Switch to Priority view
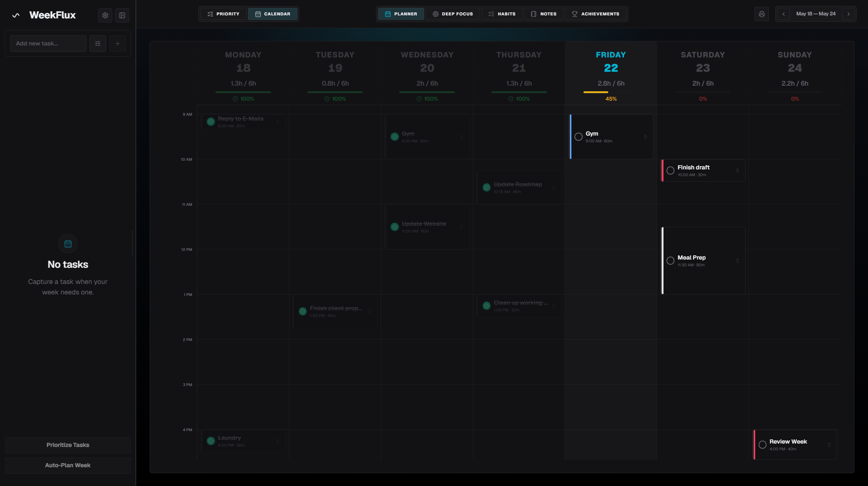This screenshot has width=868, height=486. point(223,14)
